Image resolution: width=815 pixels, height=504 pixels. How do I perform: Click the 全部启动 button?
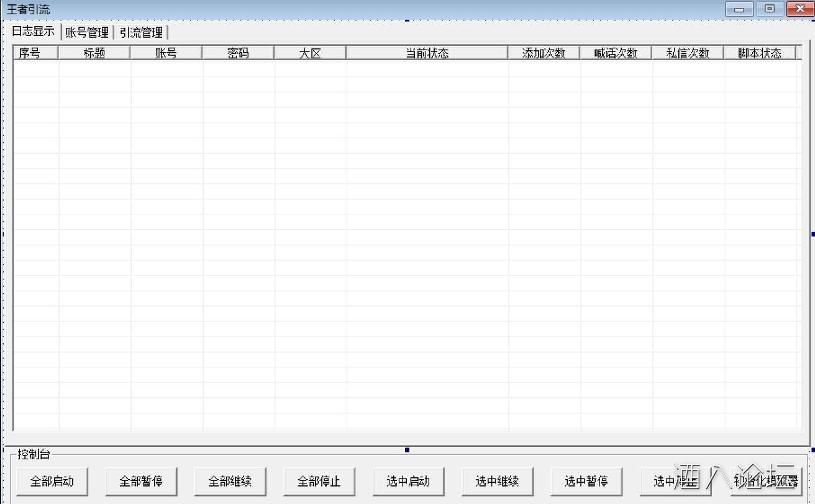coord(52,481)
